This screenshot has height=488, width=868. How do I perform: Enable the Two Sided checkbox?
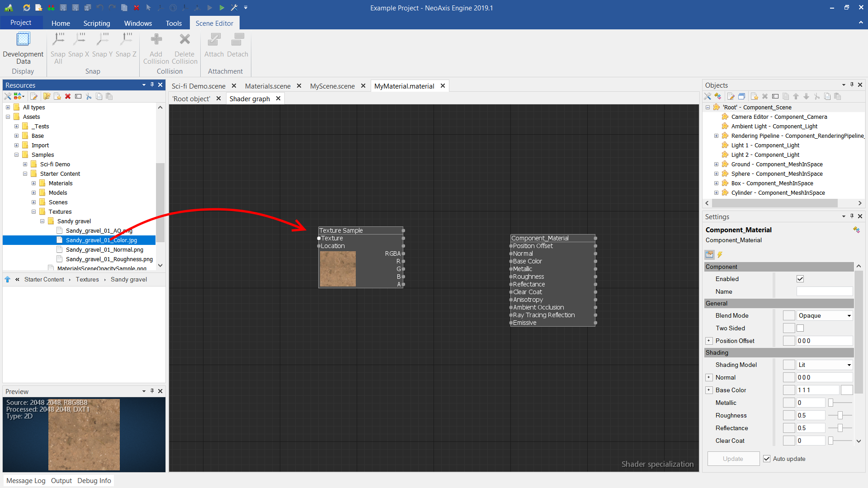(800, 328)
